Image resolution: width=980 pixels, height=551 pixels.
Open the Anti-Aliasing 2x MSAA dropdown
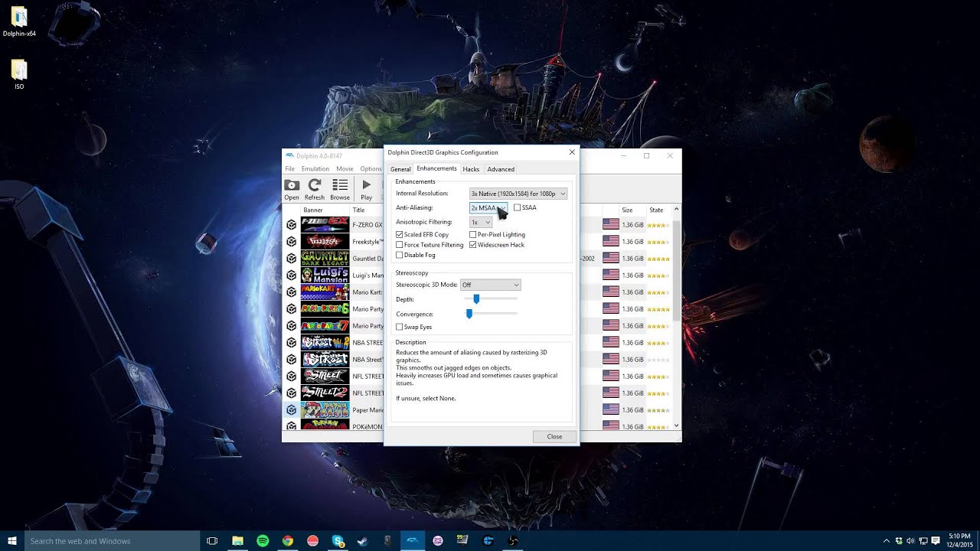(488, 207)
